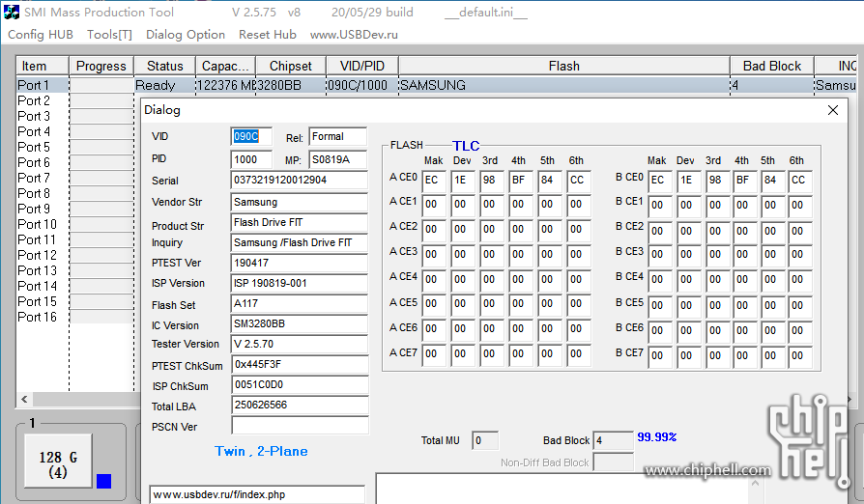This screenshot has width=864, height=504.
Task: Click the IC Version field showing SM3280BB
Action: [300, 324]
